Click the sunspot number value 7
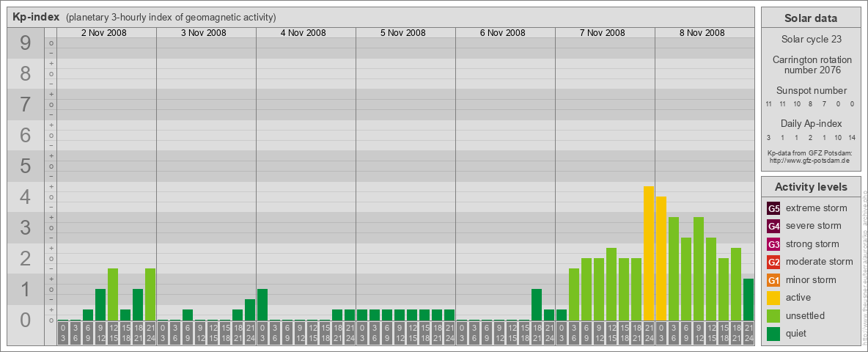 (x=824, y=105)
